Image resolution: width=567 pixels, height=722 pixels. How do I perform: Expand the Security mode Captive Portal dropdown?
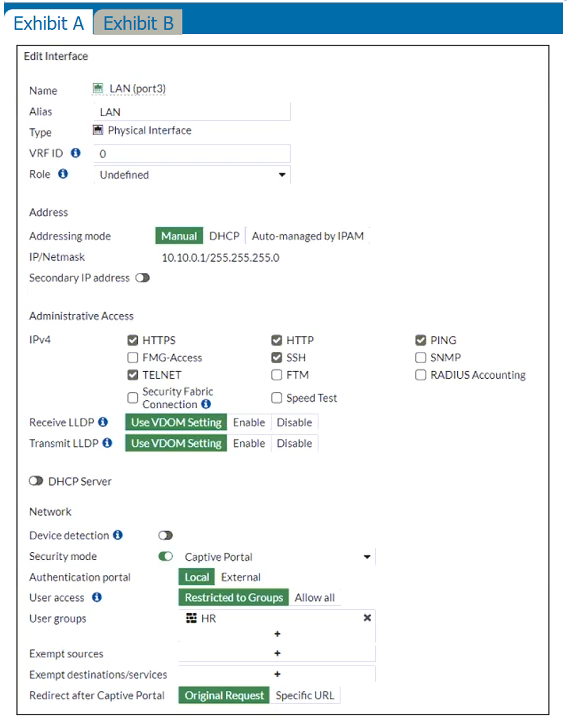(x=277, y=557)
